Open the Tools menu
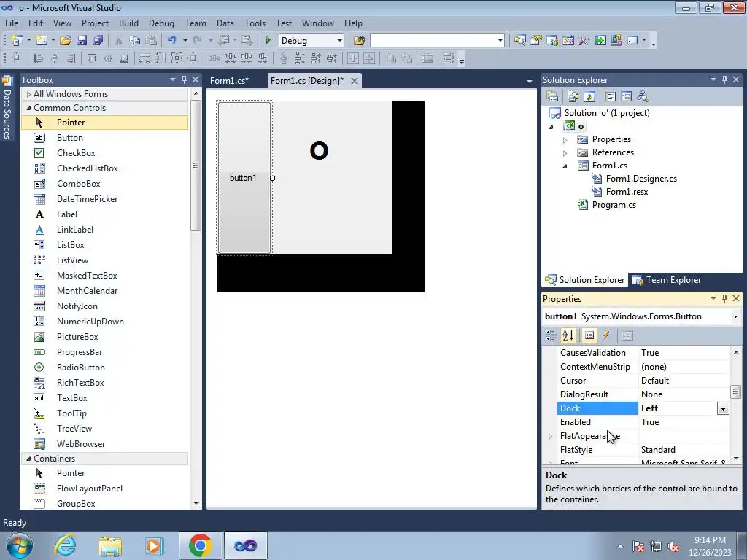The width and height of the screenshot is (747, 560). pos(255,23)
